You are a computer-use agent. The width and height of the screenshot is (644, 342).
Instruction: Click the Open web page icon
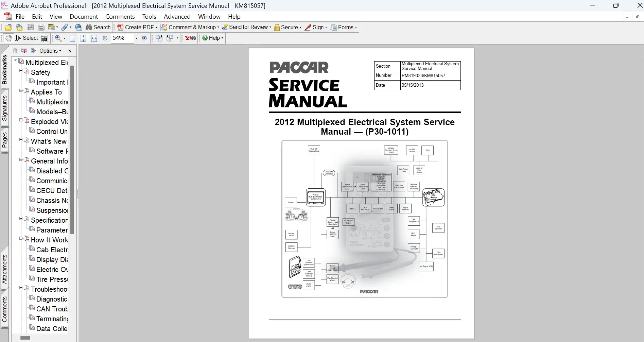(x=19, y=27)
